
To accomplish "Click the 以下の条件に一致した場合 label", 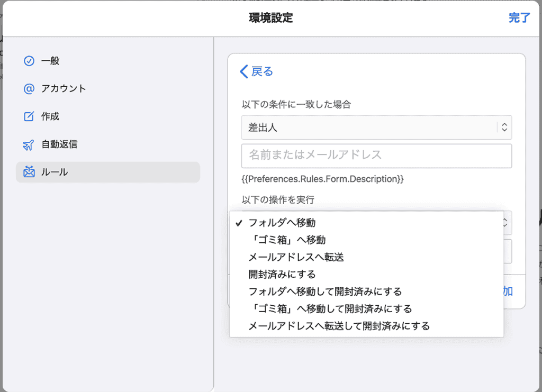I will pos(296,105).
